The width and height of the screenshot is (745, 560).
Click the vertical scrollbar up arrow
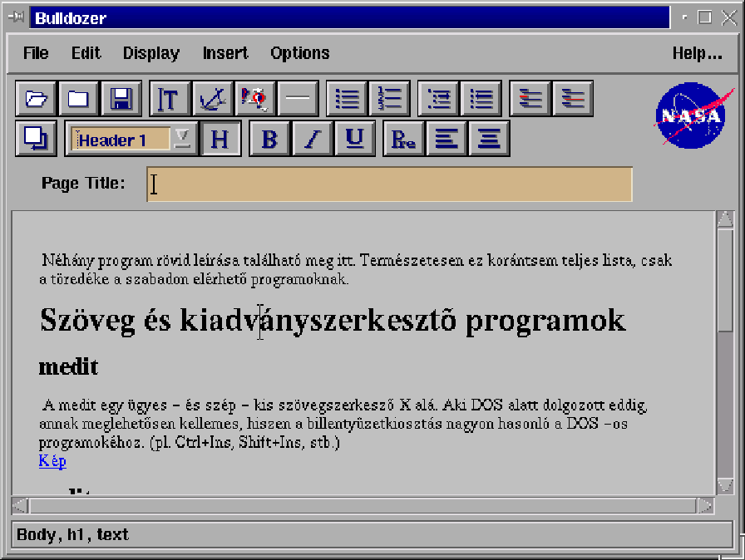pos(725,219)
